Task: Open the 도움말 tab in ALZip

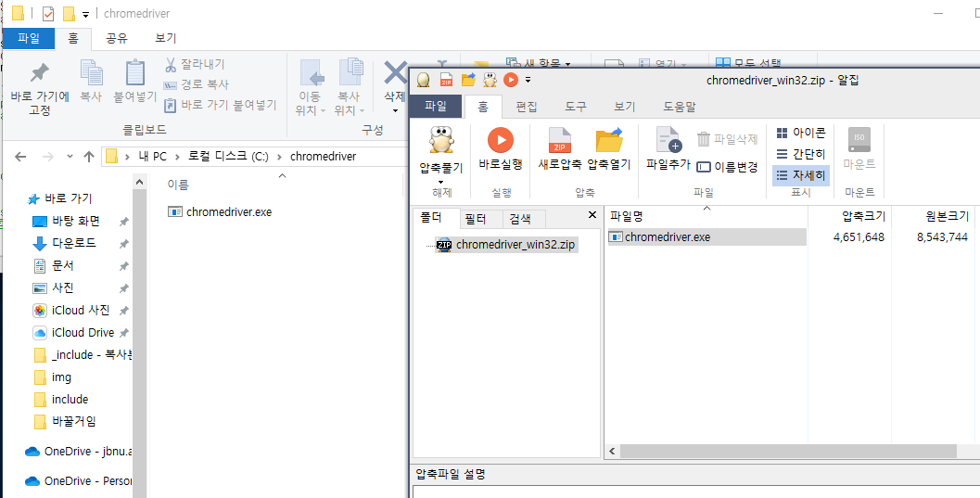Action: pos(680,107)
